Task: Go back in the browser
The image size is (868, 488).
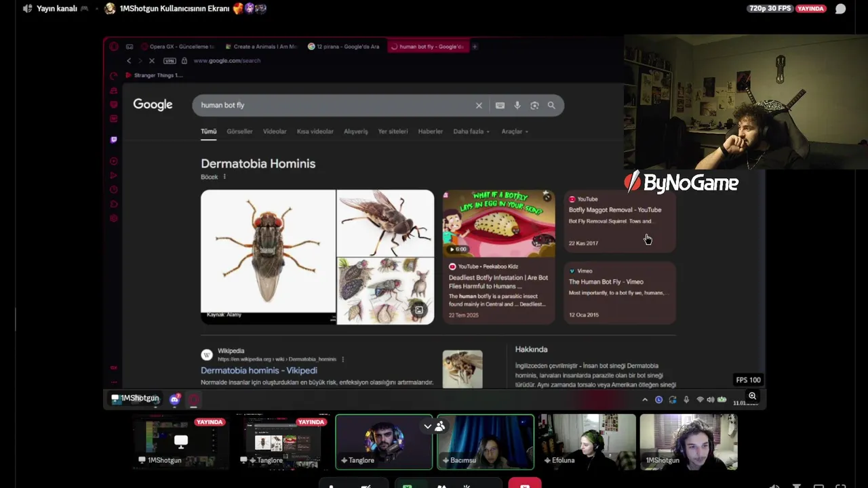Action: tap(129, 60)
